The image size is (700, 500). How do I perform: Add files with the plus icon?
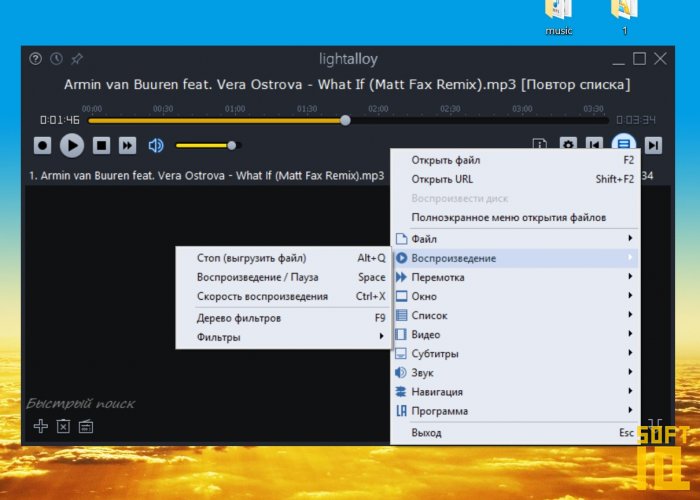[x=41, y=426]
